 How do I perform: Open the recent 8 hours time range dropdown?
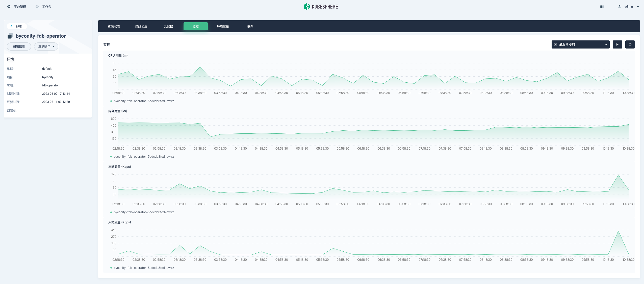tap(580, 44)
